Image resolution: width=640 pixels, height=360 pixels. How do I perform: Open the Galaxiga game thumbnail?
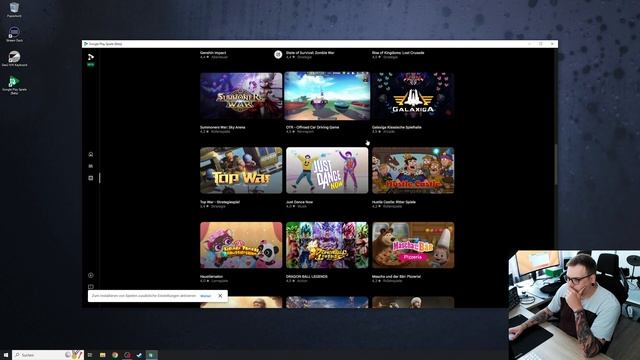point(413,96)
